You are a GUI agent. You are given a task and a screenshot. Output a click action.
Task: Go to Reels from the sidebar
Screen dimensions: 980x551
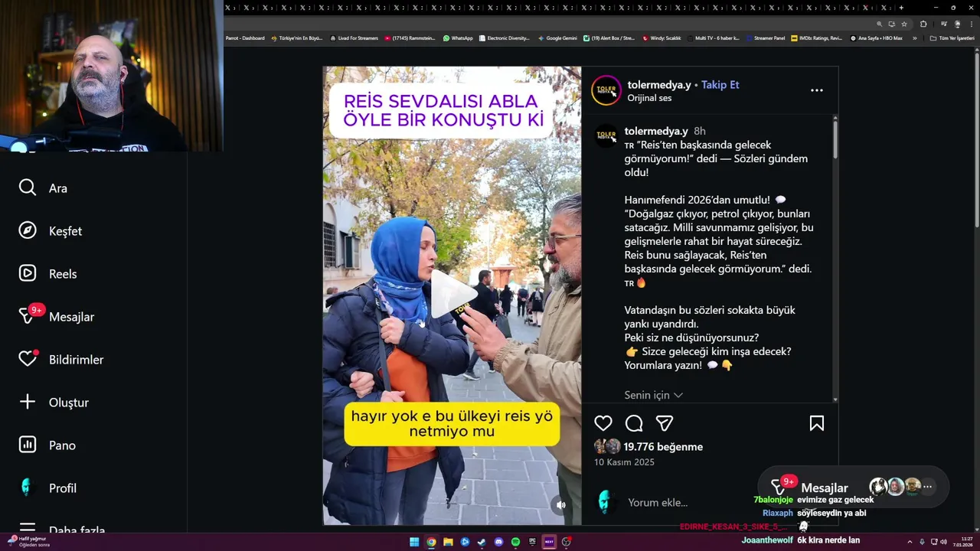(x=48, y=274)
